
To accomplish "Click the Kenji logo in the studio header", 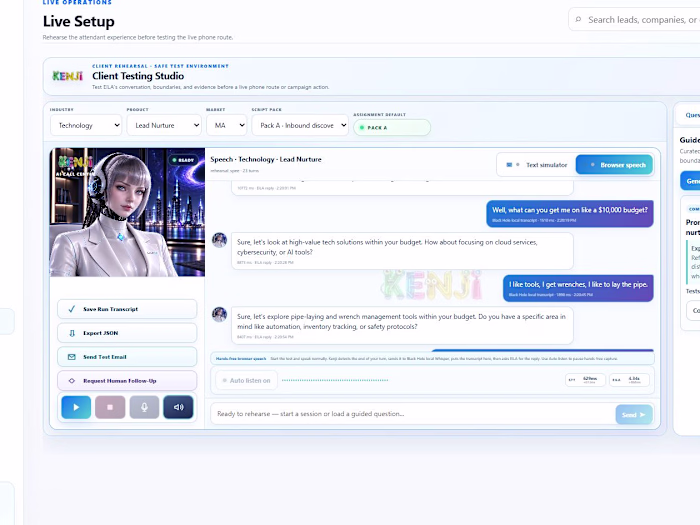I will (x=67, y=76).
